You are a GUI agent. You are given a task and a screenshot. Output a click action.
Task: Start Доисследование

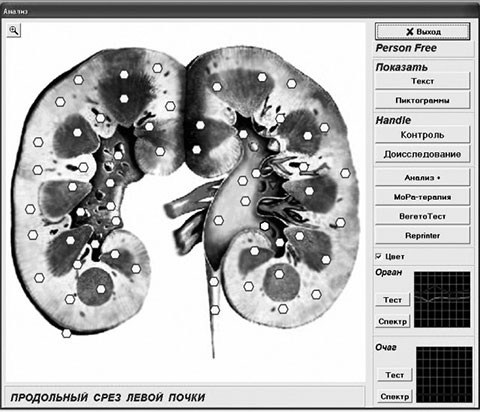[422, 154]
